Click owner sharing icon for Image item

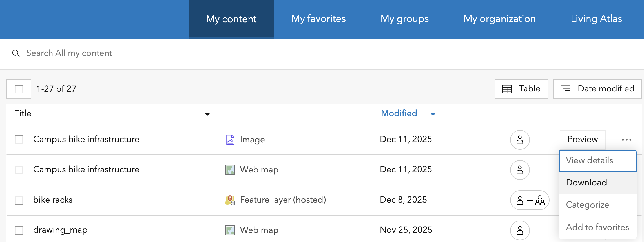(520, 140)
